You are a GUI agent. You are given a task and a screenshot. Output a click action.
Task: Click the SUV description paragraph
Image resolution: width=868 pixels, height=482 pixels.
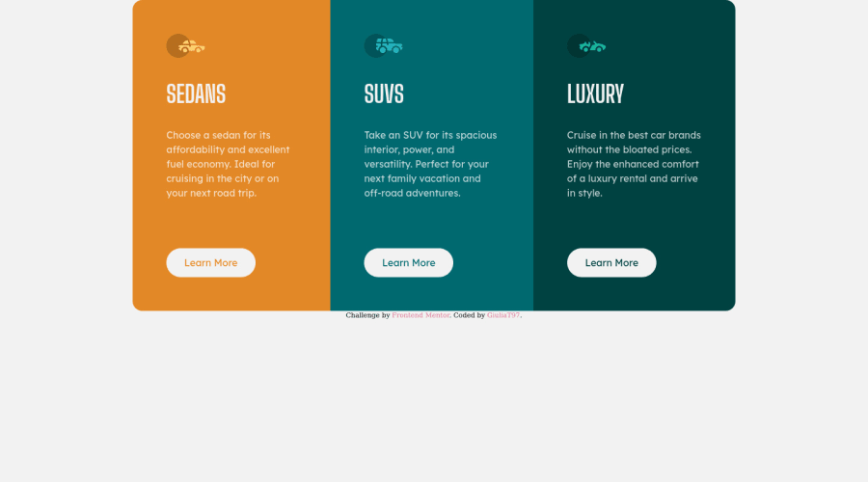[x=431, y=164]
